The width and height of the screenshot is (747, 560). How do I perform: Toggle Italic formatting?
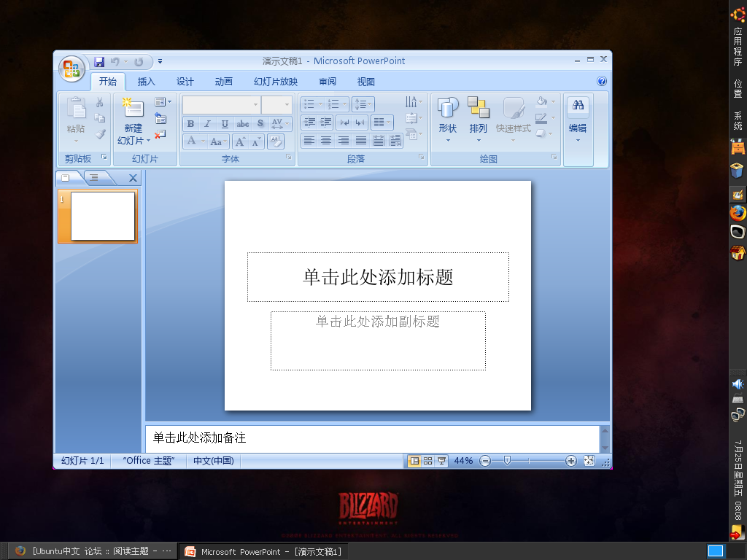pyautogui.click(x=207, y=124)
